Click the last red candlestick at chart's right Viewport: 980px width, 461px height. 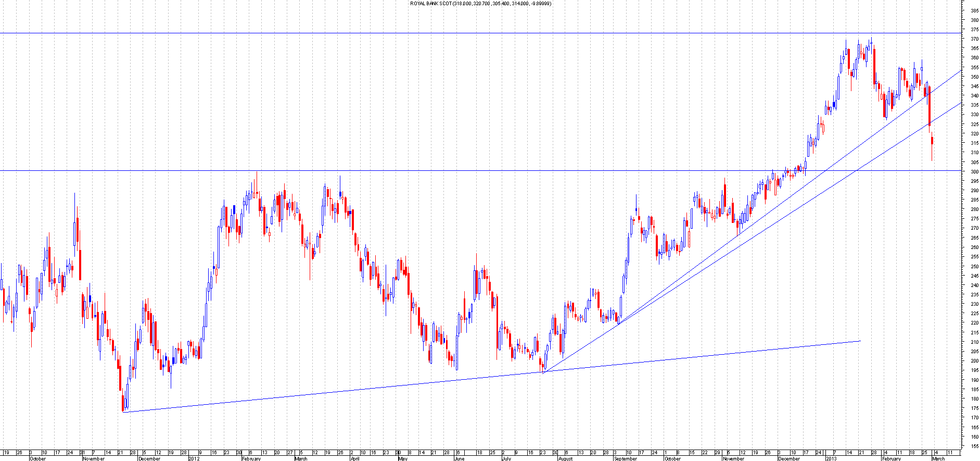932,141
